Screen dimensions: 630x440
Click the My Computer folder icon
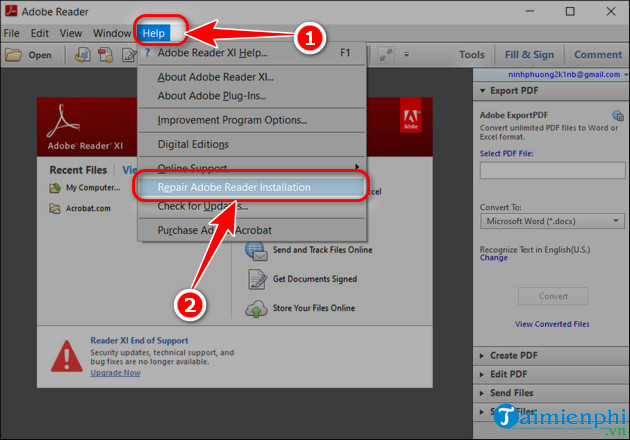55,188
